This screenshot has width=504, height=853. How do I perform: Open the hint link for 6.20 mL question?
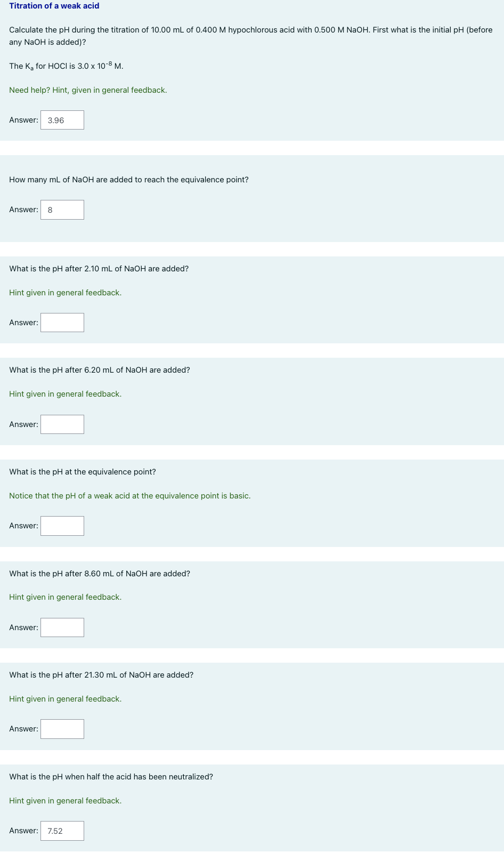point(65,394)
